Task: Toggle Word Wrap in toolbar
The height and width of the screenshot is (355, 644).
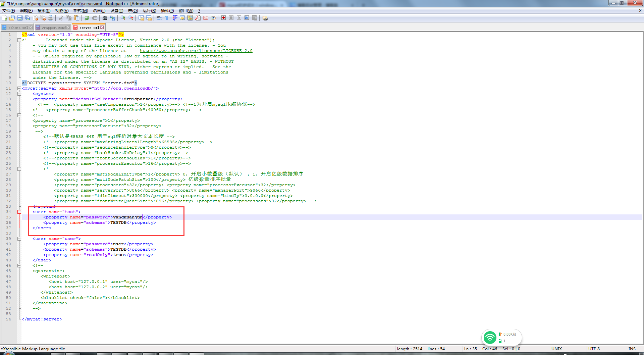Action: pyautogui.click(x=159, y=18)
